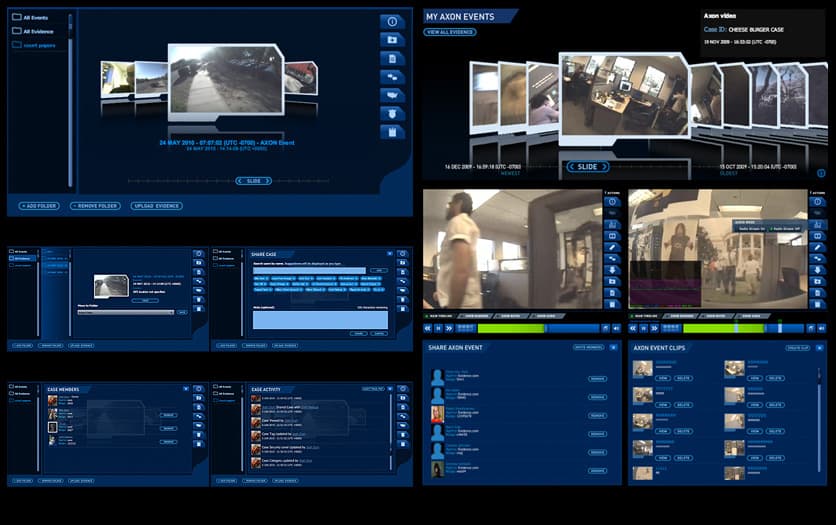Open info icon in the top-left evidence panel
Image resolution: width=836 pixels, height=525 pixels.
(392, 22)
